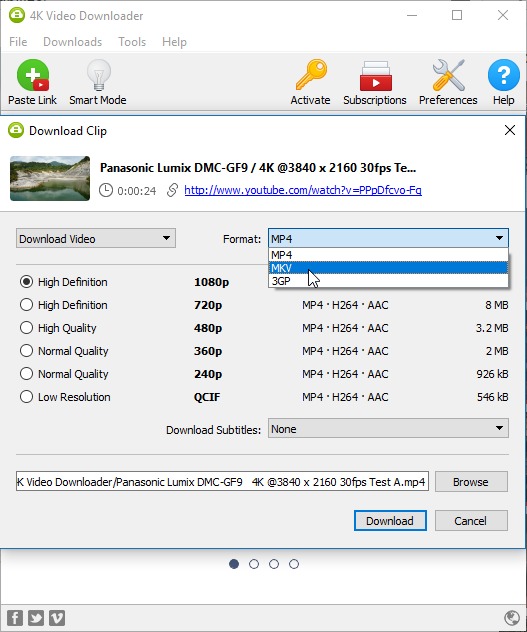Open the Download Subtitles dropdown
527x632 pixels.
pyautogui.click(x=388, y=428)
